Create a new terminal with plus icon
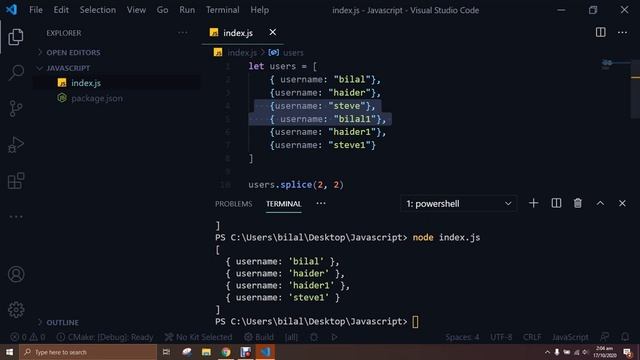Image resolution: width=640 pixels, height=360 pixels. click(533, 203)
